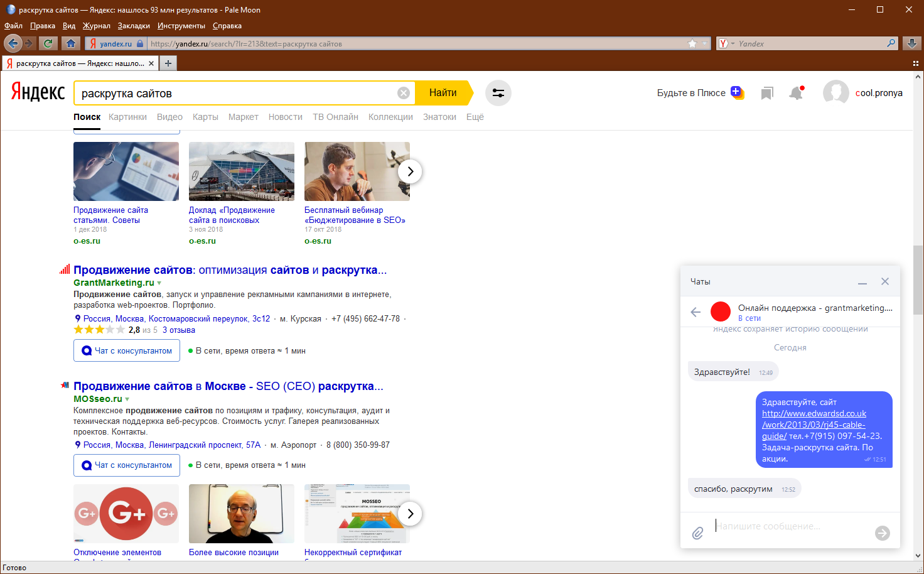The height and width of the screenshot is (574, 924).
Task: Open the Журнал menu
Action: pyautogui.click(x=97, y=26)
